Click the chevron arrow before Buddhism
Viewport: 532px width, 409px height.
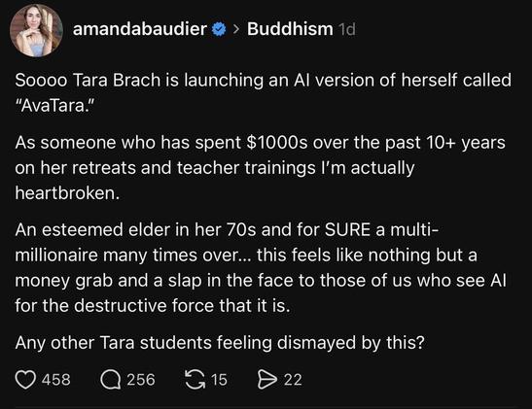coord(236,30)
